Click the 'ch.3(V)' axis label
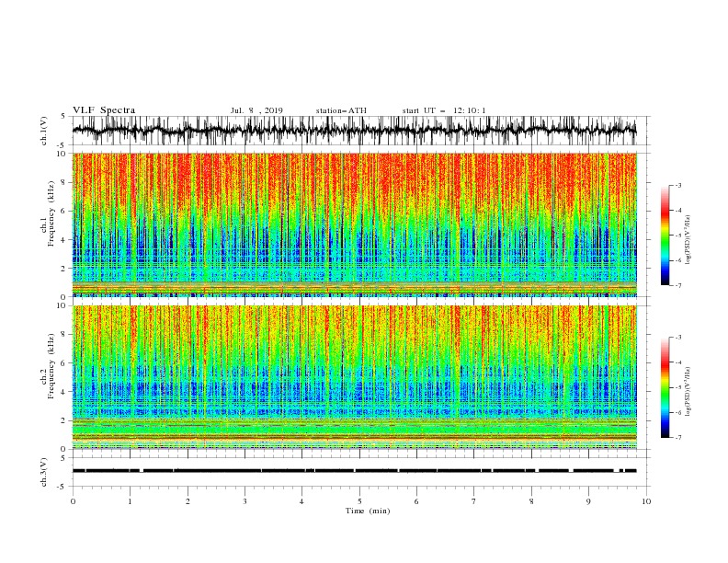Screen dimensions: 728x563 coord(44,472)
